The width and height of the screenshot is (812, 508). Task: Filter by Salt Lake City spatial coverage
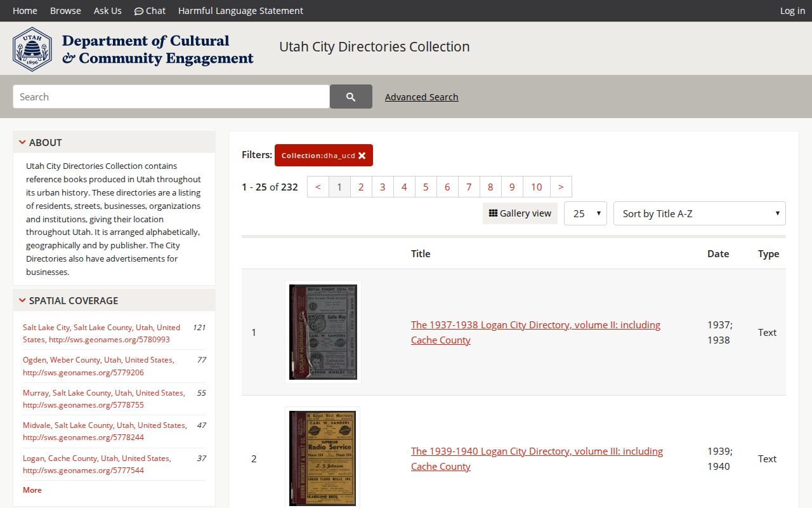click(101, 333)
